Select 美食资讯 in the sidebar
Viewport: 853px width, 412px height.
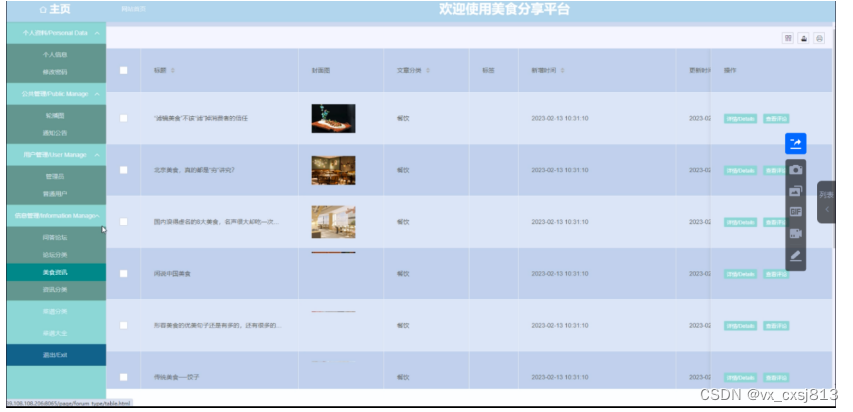[x=55, y=273]
